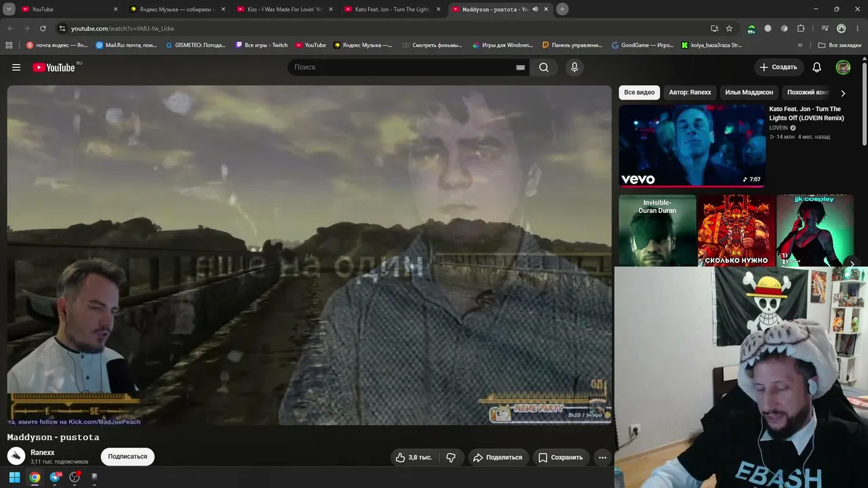
Task: Switch to the Яндекс Музыка tab
Action: tap(178, 9)
